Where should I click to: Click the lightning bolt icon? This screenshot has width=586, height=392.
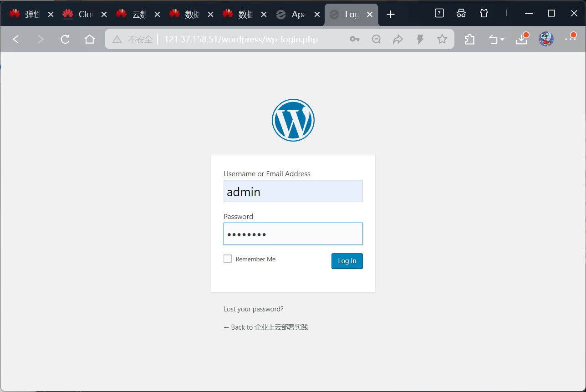[x=420, y=40]
